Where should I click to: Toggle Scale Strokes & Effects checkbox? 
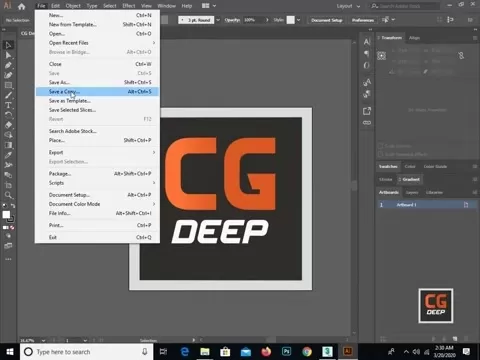380,154
